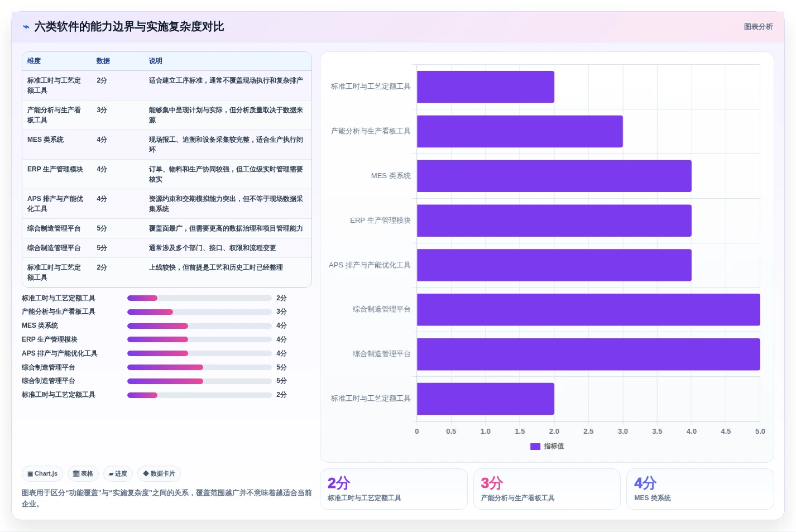Select the 表格 tag chip
The width and height of the screenshot is (796, 532).
[x=83, y=474]
